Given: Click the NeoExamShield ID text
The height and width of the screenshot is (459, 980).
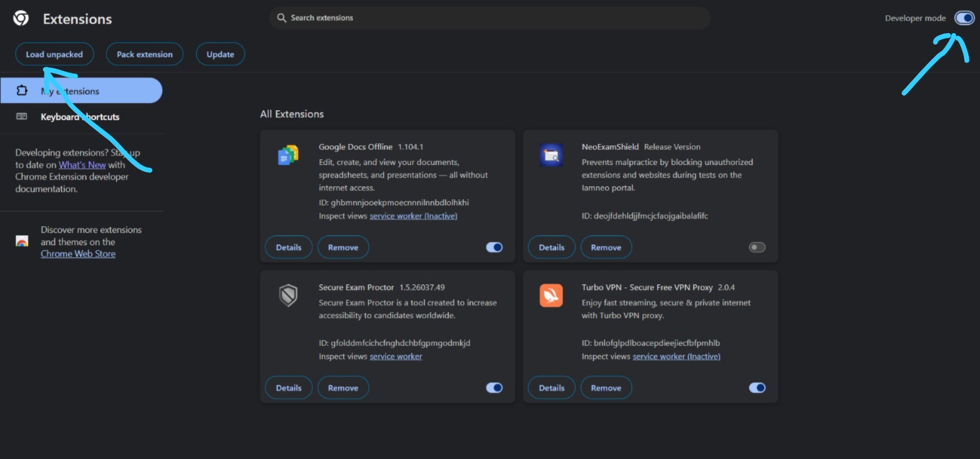Looking at the screenshot, I should (645, 216).
